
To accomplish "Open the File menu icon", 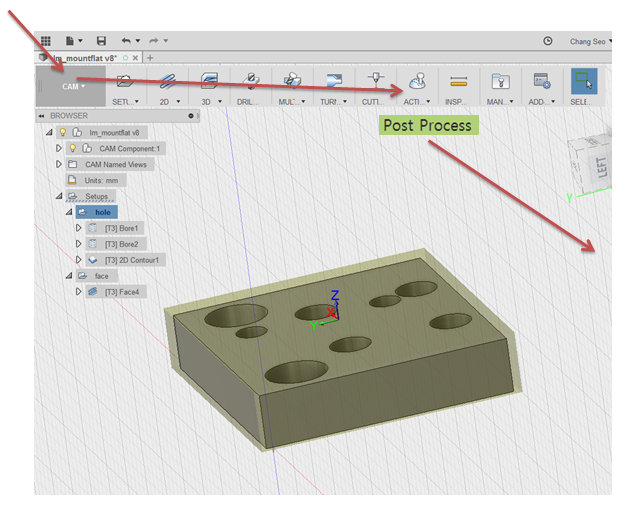I will coord(70,41).
